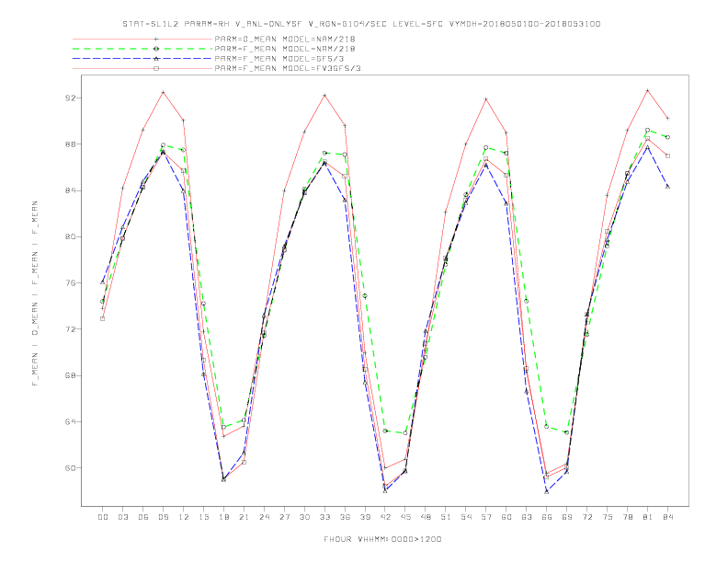Click the chart title beginning STAT=SL1L2 PARAM=RH
This screenshot has width=728, height=563.
point(361,24)
